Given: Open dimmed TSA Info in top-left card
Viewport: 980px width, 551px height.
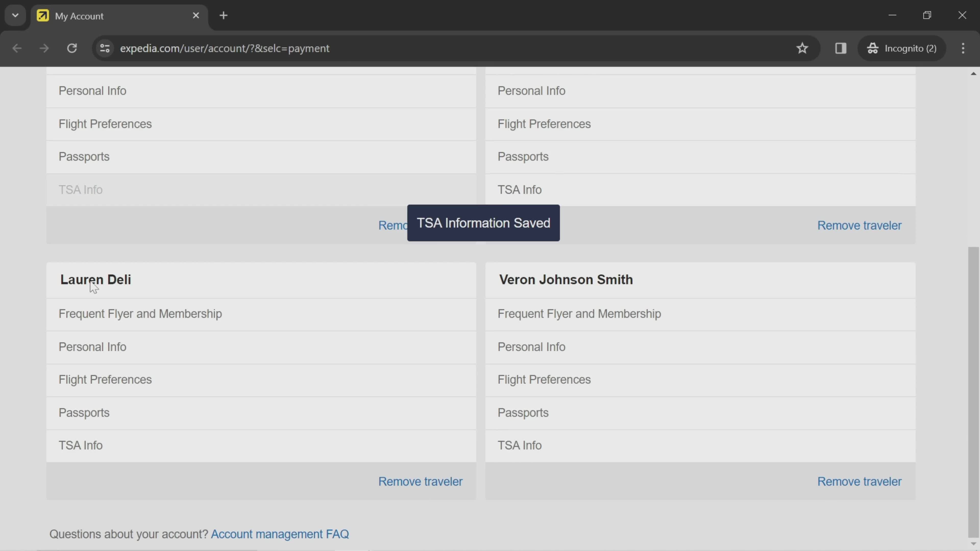Looking at the screenshot, I should [261, 190].
